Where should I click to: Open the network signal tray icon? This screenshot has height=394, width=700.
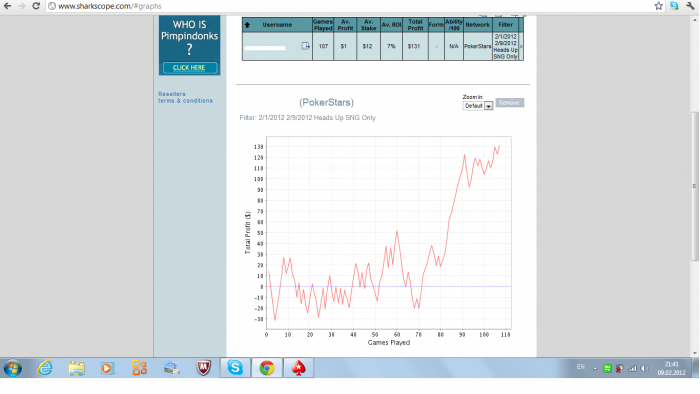click(x=632, y=368)
